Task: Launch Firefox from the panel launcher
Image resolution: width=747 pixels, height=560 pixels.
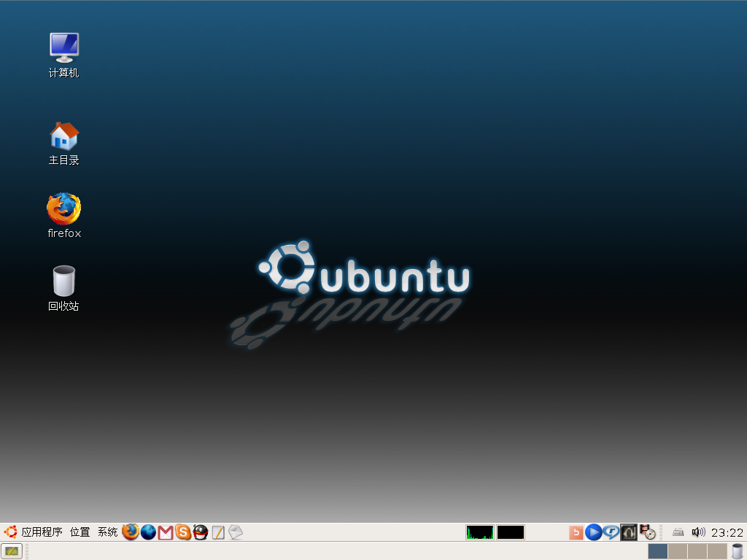Action: [x=131, y=532]
